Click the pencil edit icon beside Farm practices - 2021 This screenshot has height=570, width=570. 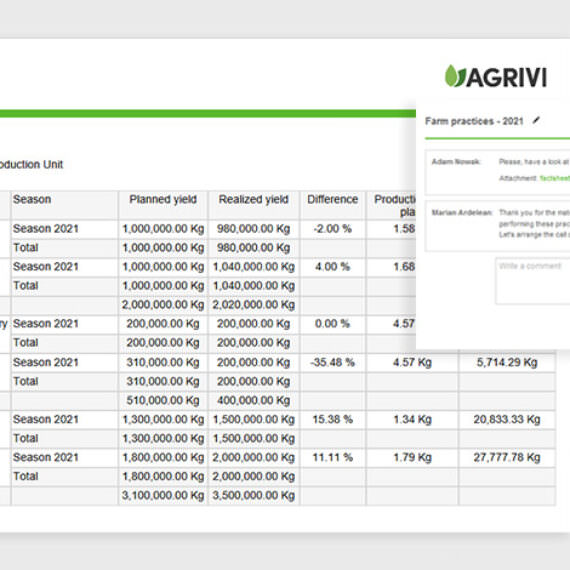536,120
